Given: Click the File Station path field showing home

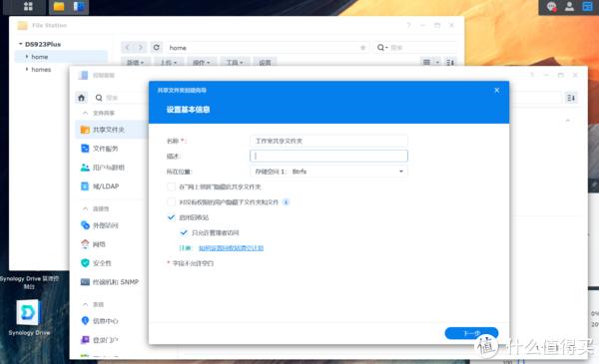Looking at the screenshot, I should [x=268, y=47].
